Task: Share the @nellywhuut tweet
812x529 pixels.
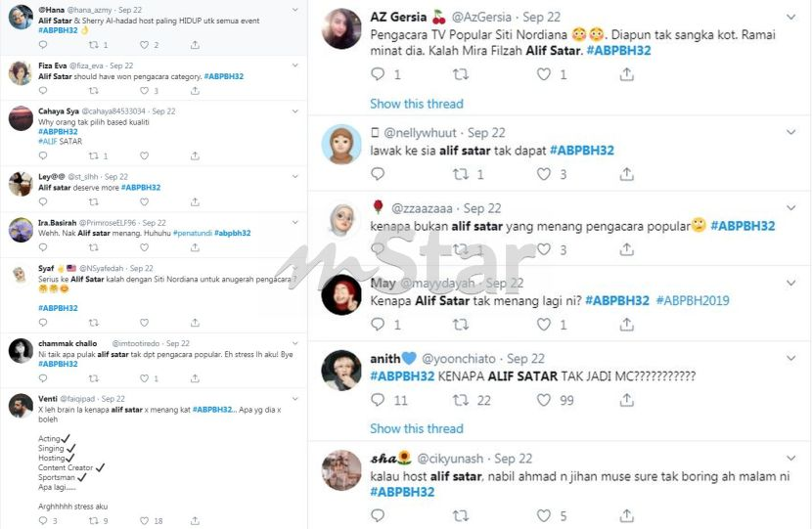Action: click(x=626, y=174)
